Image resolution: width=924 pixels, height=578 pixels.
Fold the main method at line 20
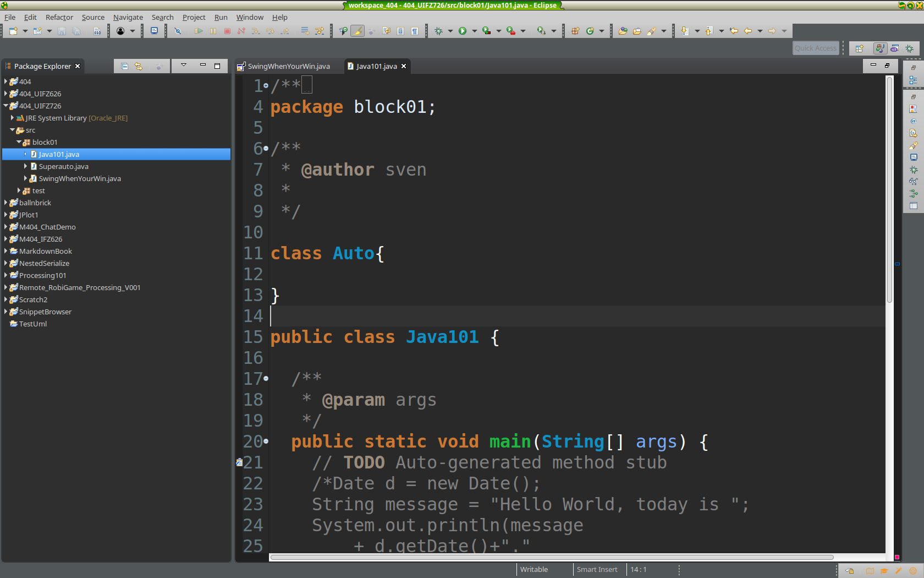click(266, 441)
